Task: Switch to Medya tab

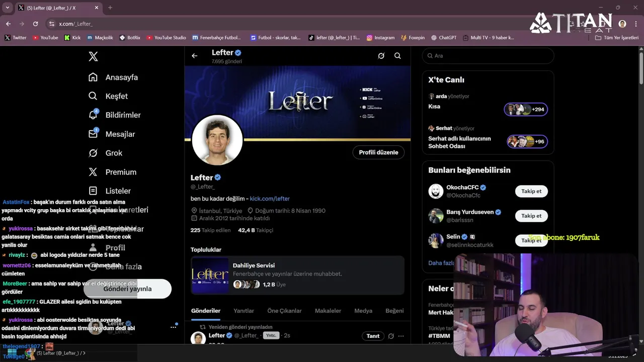Action: click(x=363, y=311)
